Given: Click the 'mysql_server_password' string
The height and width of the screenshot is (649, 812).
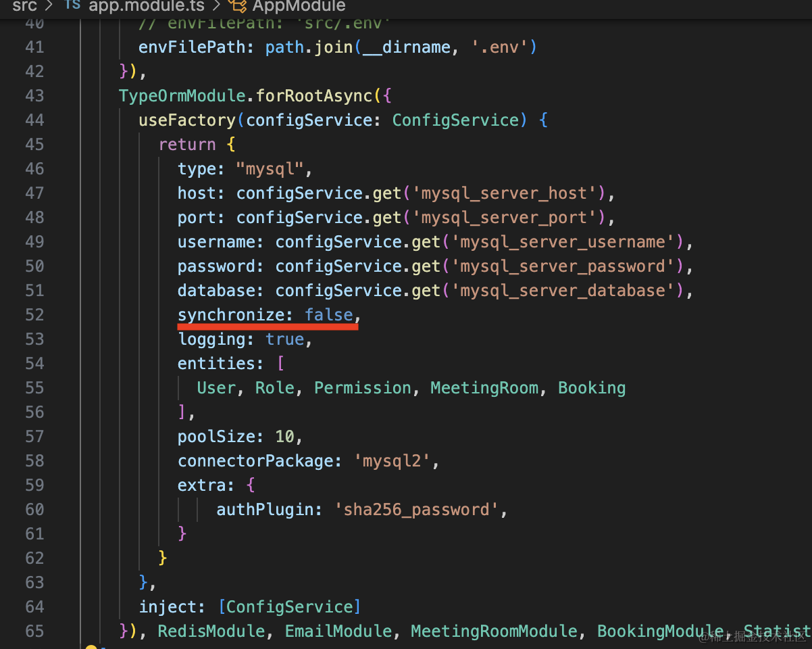Looking at the screenshot, I should (x=567, y=266).
